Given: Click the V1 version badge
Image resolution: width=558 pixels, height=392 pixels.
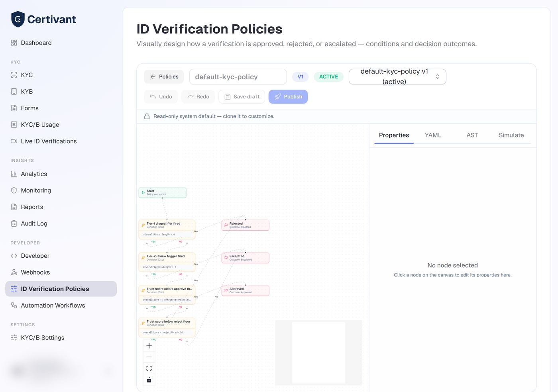Looking at the screenshot, I should 301,76.
